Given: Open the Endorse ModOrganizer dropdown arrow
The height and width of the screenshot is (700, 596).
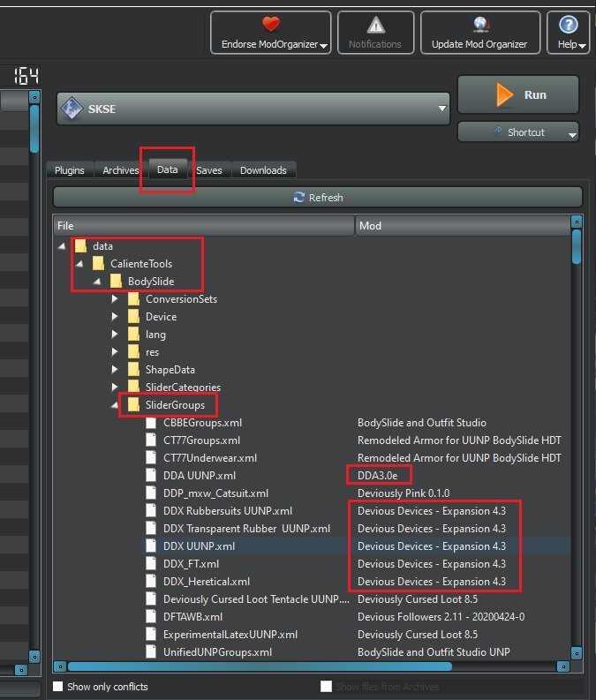Looking at the screenshot, I should [324, 46].
